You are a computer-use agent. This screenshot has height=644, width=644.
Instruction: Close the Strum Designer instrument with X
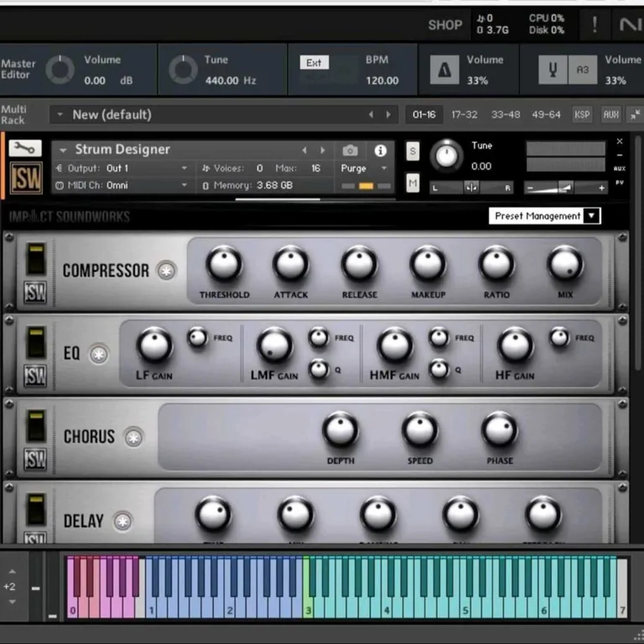pos(620,141)
